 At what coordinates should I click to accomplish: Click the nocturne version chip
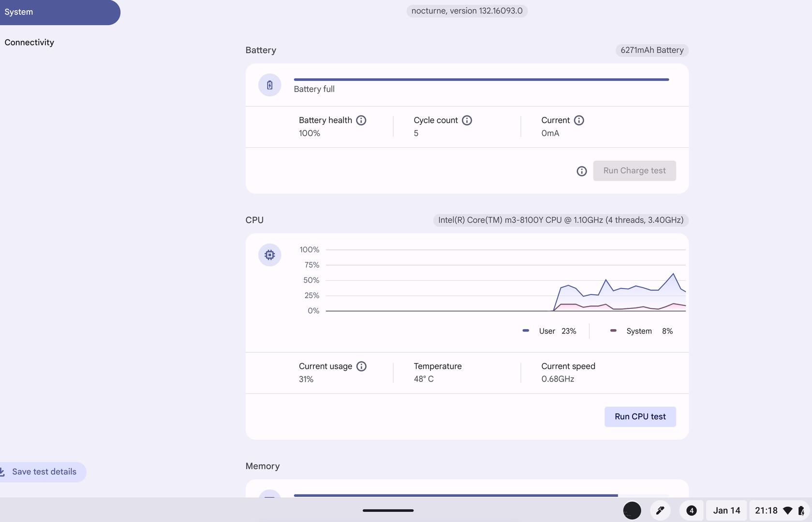(467, 11)
